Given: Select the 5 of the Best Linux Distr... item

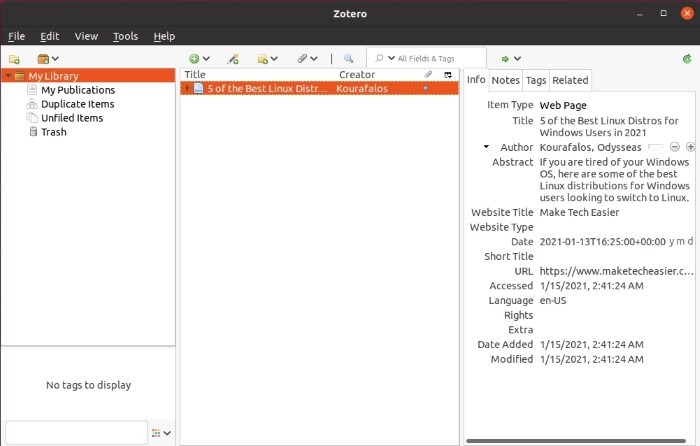Looking at the screenshot, I should tap(319, 88).
